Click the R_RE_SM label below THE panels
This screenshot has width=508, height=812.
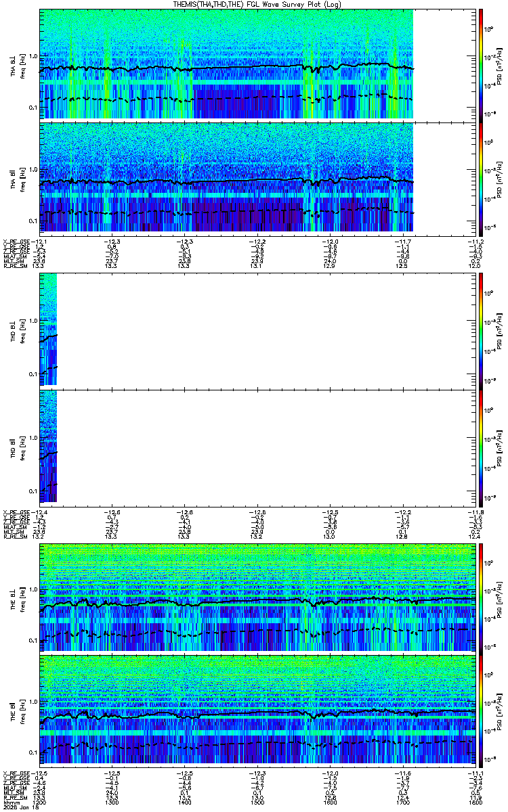click(x=15, y=797)
